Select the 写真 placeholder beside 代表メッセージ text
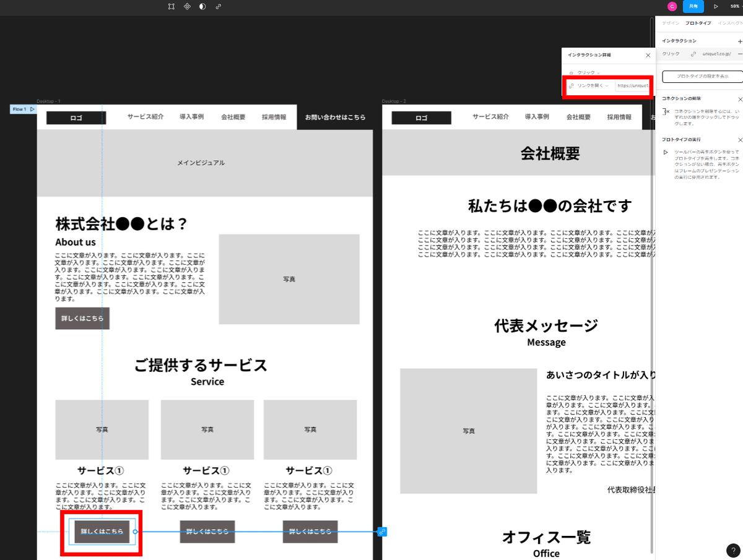Screen dimensions: 743x560 468,431
